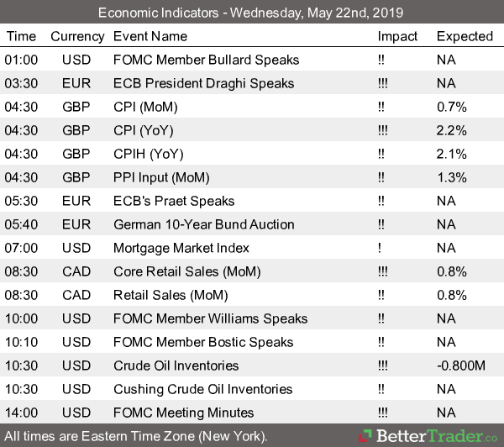
Task: Click the CPI (MoM) event
Action: pyautogui.click(x=148, y=107)
